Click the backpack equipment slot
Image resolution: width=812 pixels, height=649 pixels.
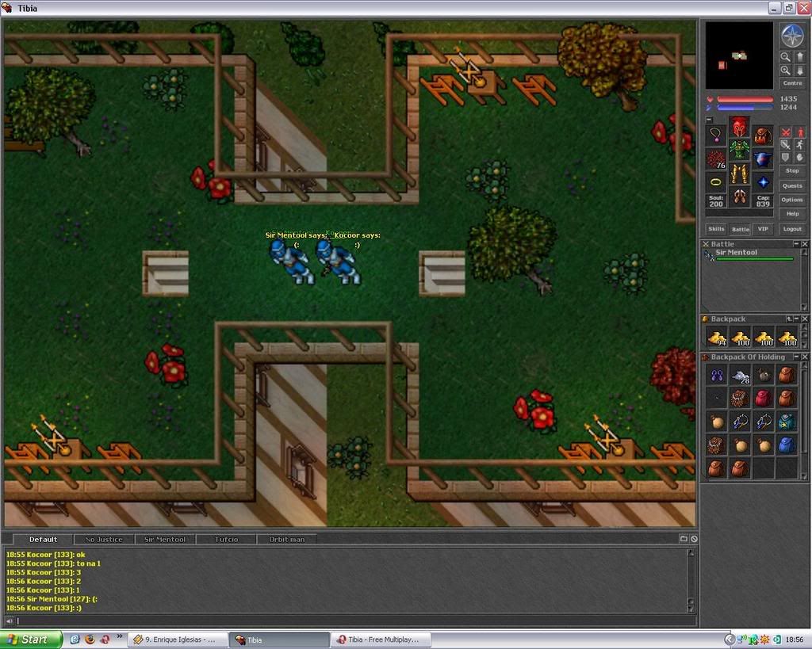coord(764,135)
